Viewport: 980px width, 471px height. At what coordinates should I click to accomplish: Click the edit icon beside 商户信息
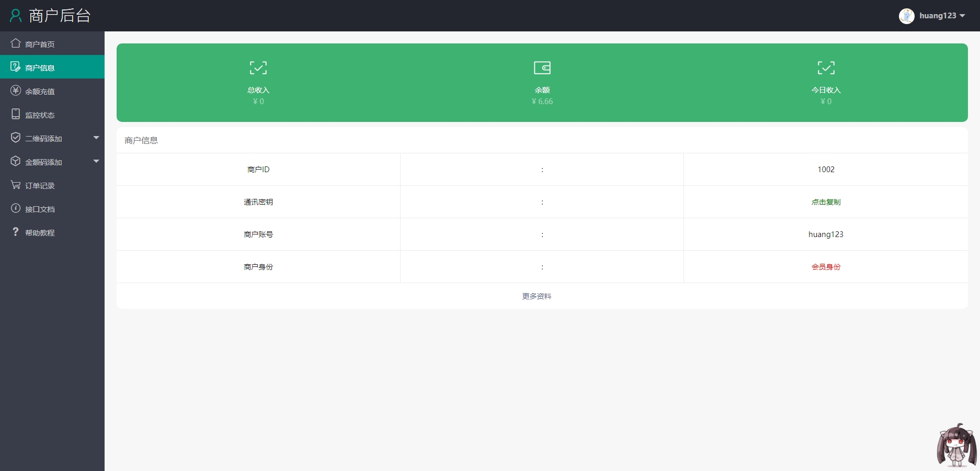[x=16, y=67]
